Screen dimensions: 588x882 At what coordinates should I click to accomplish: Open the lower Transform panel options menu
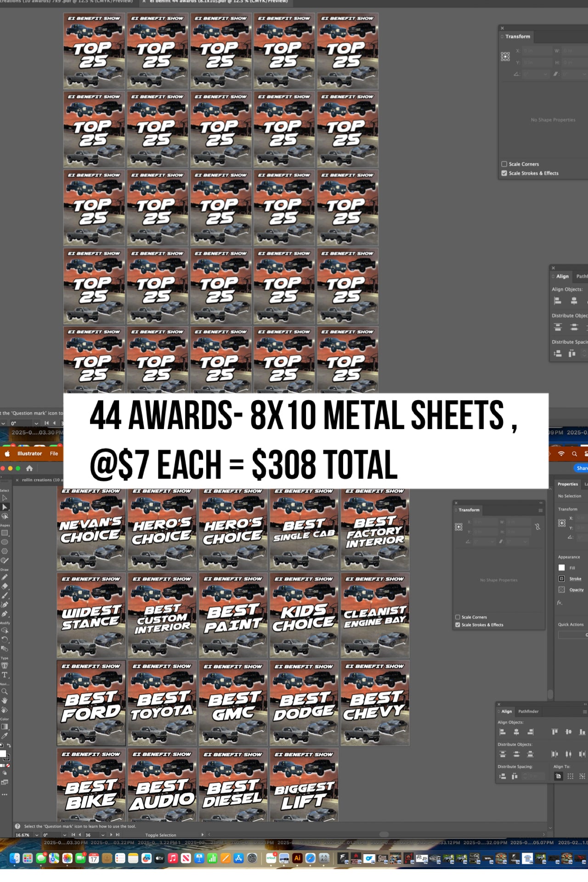coord(540,510)
